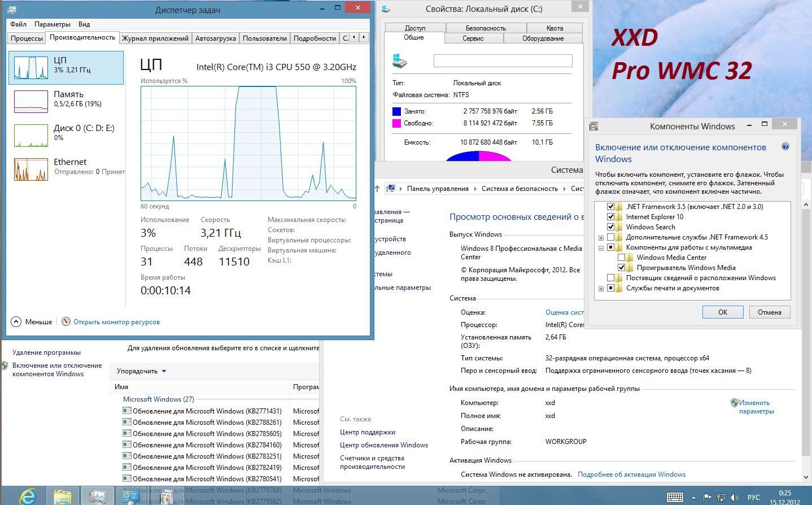Check Поставщик сведений о расположении Windows
Screen dimensions: 812x505
point(610,278)
